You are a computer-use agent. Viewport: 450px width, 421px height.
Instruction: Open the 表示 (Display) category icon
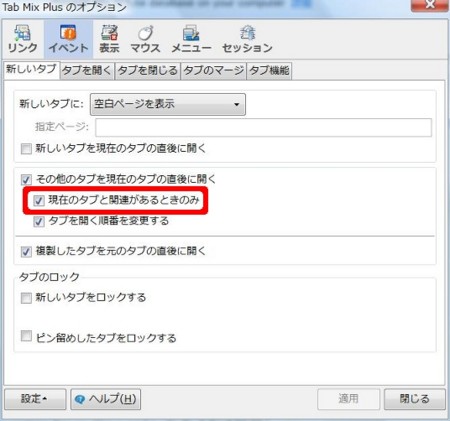click(109, 39)
